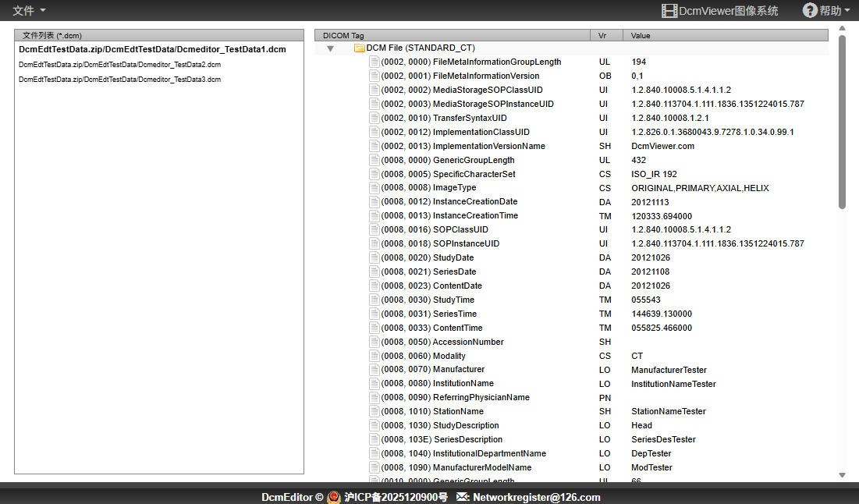
Task: Select the PatientName-adjacent InstitutionName tag row
Action: click(463, 384)
